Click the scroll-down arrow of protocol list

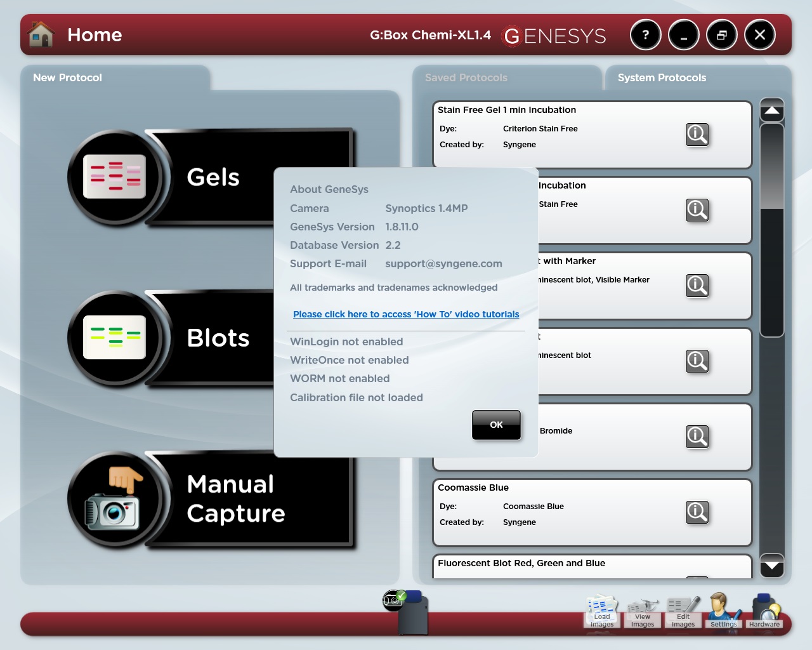(772, 565)
